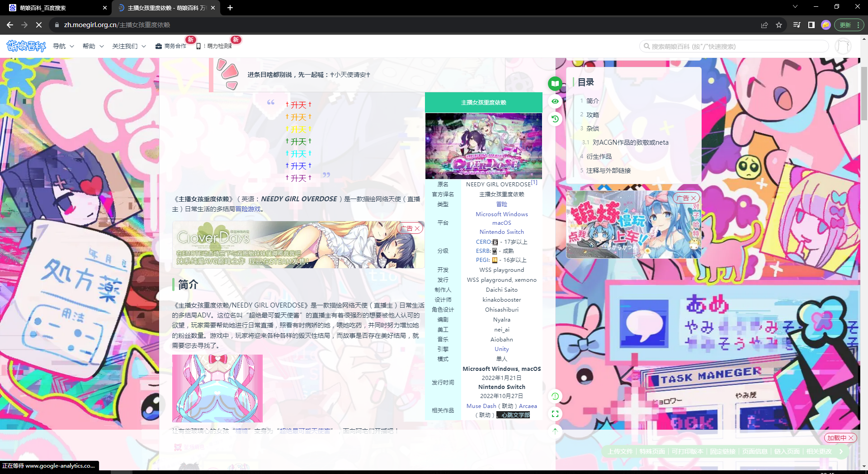Click the browser forward arrow
This screenshot has width=868, height=474.
click(x=24, y=25)
